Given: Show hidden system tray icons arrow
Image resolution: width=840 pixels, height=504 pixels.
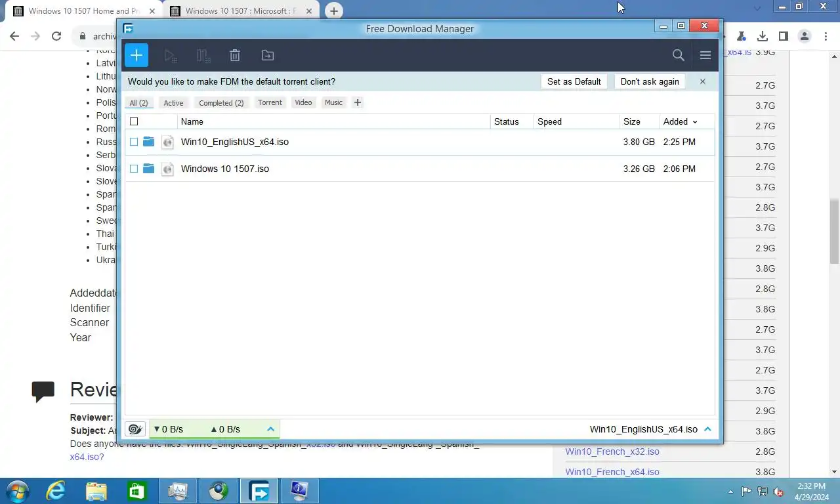Looking at the screenshot, I should [730, 492].
